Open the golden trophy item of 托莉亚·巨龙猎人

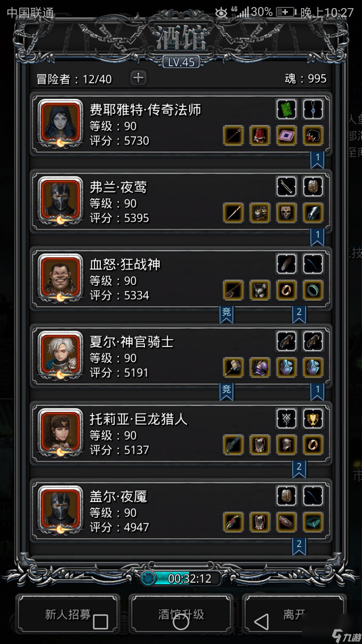(x=313, y=419)
